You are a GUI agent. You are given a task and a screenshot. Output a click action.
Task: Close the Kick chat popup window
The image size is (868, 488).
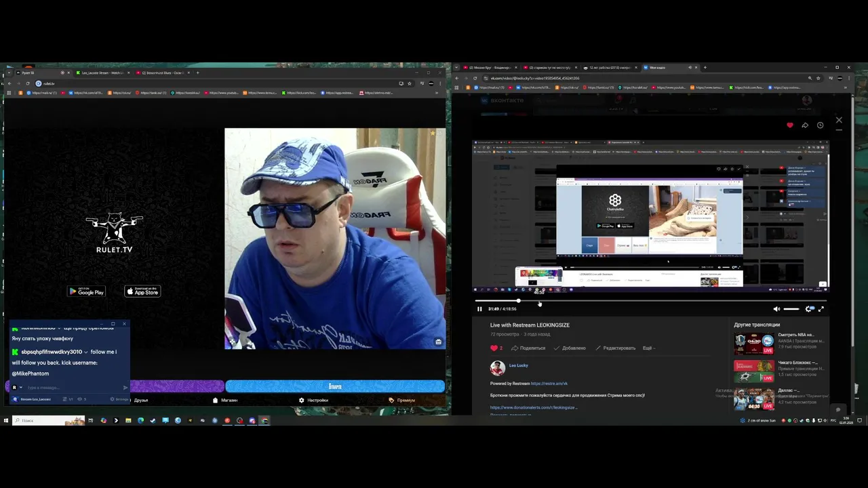click(124, 324)
